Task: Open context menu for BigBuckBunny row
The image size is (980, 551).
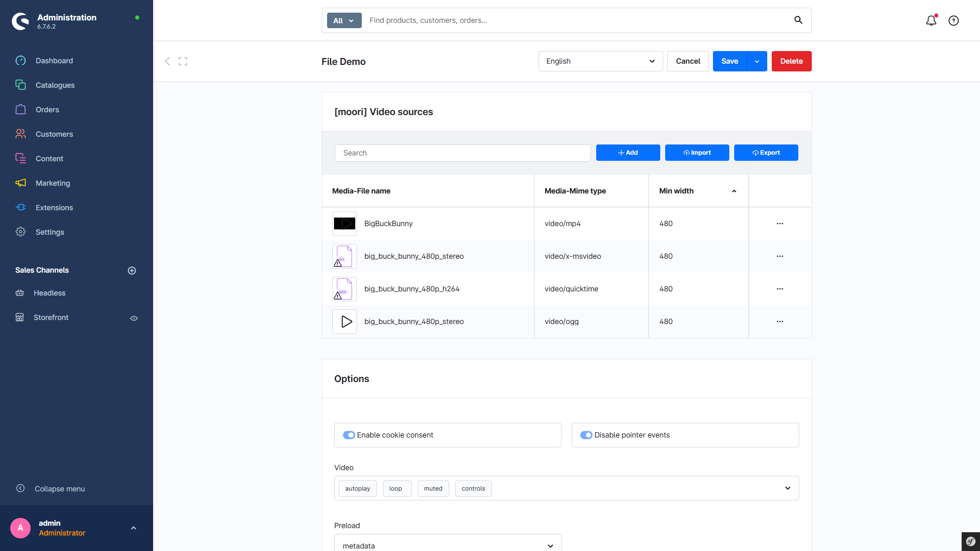Action: [780, 224]
